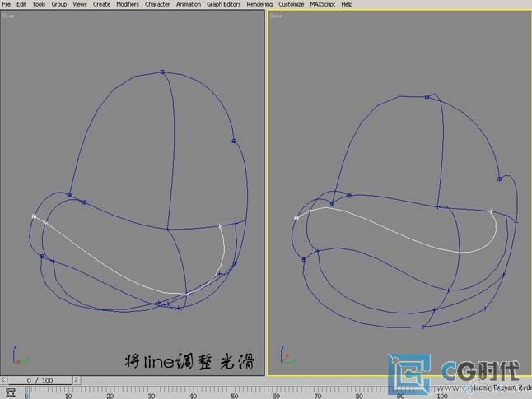532x399 pixels.
Task: Step time slider back with left arrow
Action: pos(3,380)
